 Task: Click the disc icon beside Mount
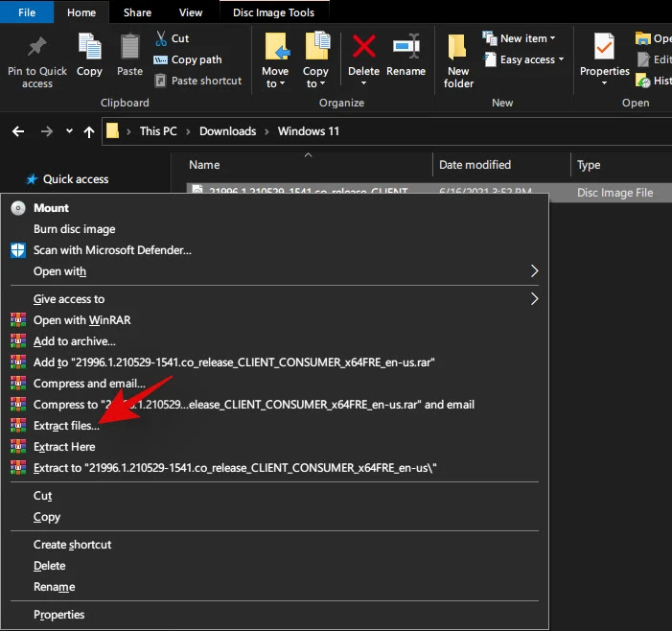pyautogui.click(x=18, y=208)
